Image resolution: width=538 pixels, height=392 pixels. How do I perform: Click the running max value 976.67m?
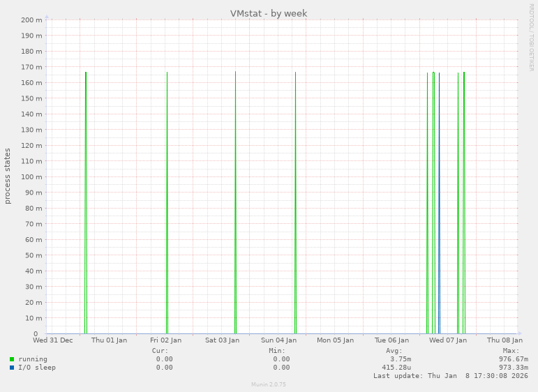pos(514,359)
